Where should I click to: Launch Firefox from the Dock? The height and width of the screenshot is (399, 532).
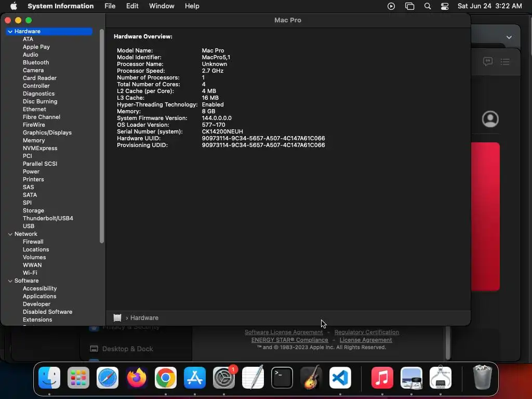pyautogui.click(x=137, y=378)
